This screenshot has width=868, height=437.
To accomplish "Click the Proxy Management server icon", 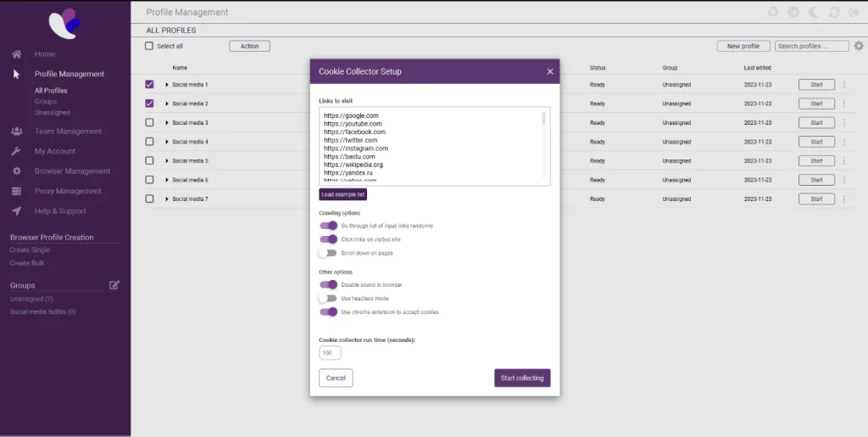I will [x=16, y=191].
